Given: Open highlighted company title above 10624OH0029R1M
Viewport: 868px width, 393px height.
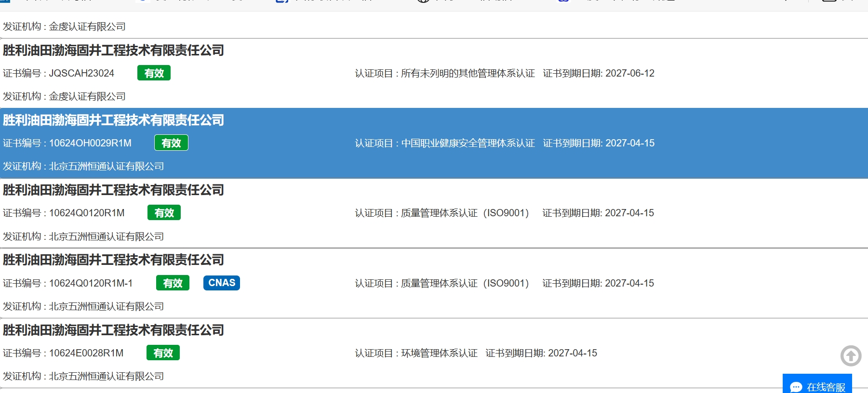Looking at the screenshot, I should click(114, 120).
